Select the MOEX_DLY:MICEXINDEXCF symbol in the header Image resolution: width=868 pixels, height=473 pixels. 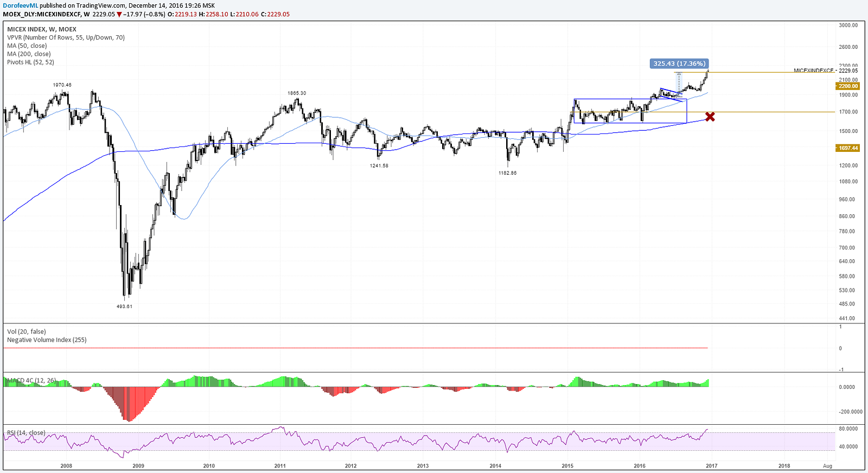(42, 14)
